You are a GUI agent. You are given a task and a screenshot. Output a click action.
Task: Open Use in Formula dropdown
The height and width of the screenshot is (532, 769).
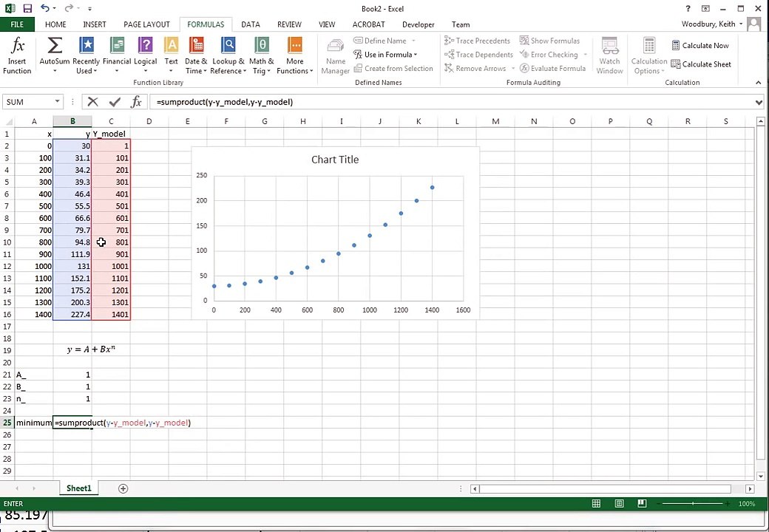(385, 55)
